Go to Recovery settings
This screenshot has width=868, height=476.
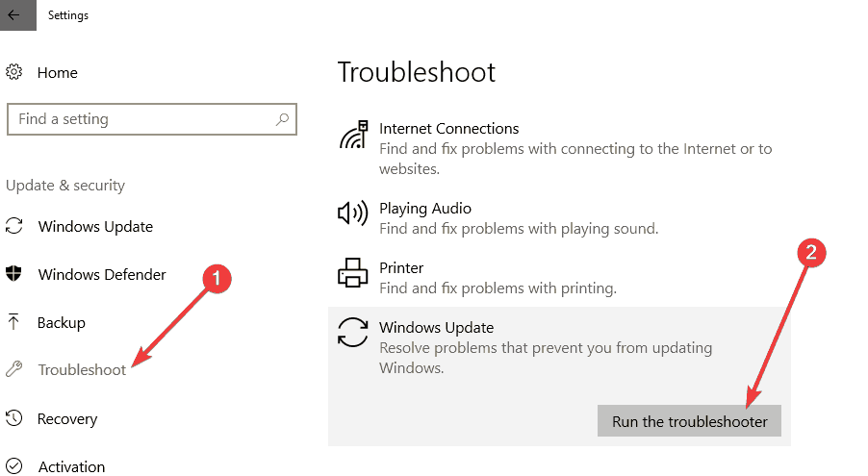tap(67, 418)
